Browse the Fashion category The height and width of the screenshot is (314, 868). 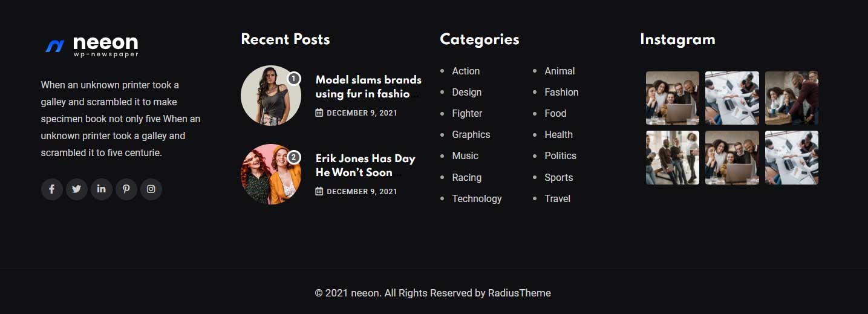coord(561,92)
